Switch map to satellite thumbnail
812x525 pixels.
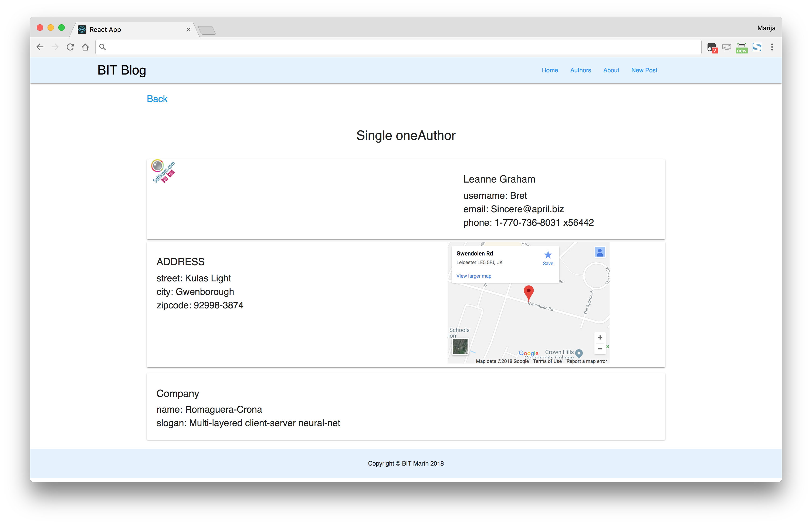pos(460,346)
